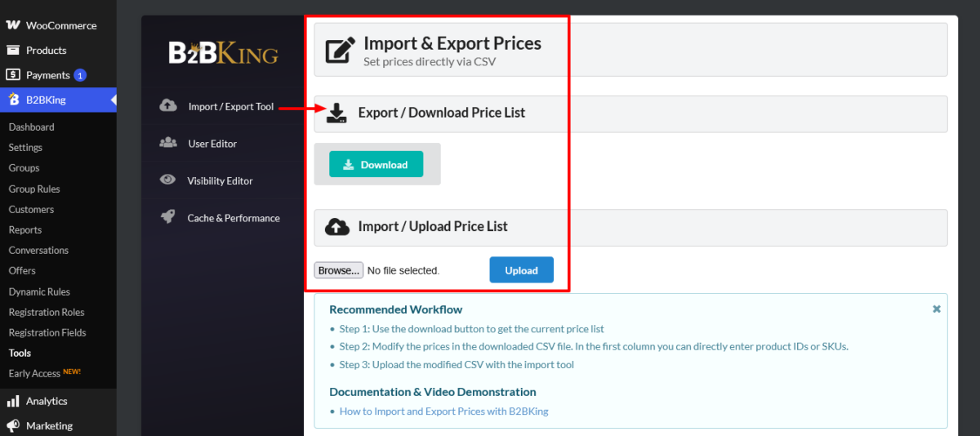
Task: Open the Groups submenu
Action: click(x=24, y=167)
